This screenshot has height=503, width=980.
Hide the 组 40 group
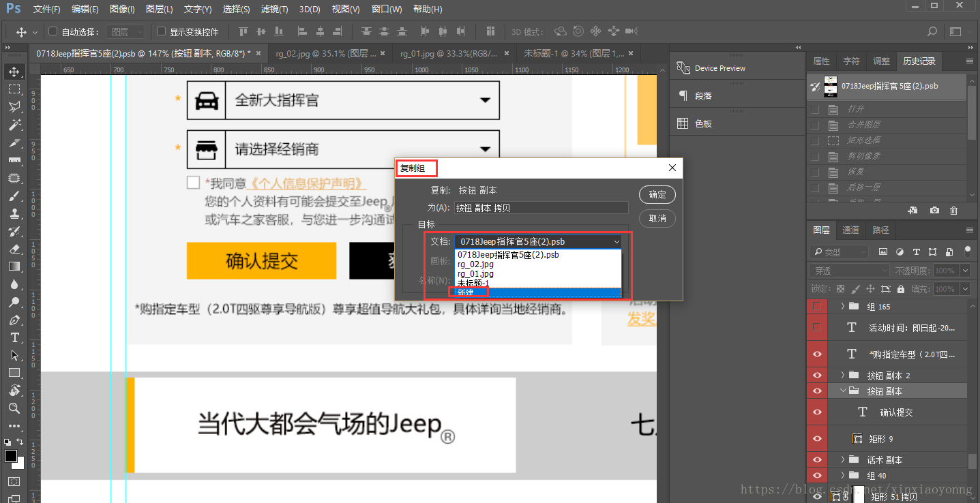tap(817, 475)
